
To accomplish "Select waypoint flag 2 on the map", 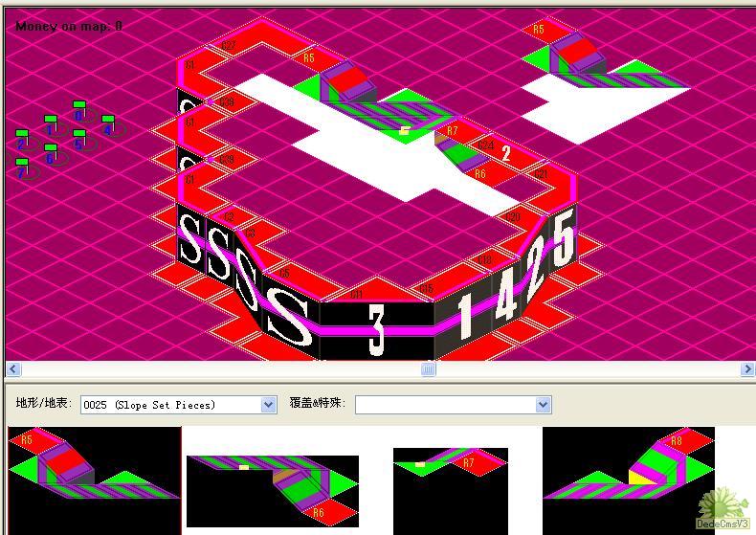I will tap(21, 141).
